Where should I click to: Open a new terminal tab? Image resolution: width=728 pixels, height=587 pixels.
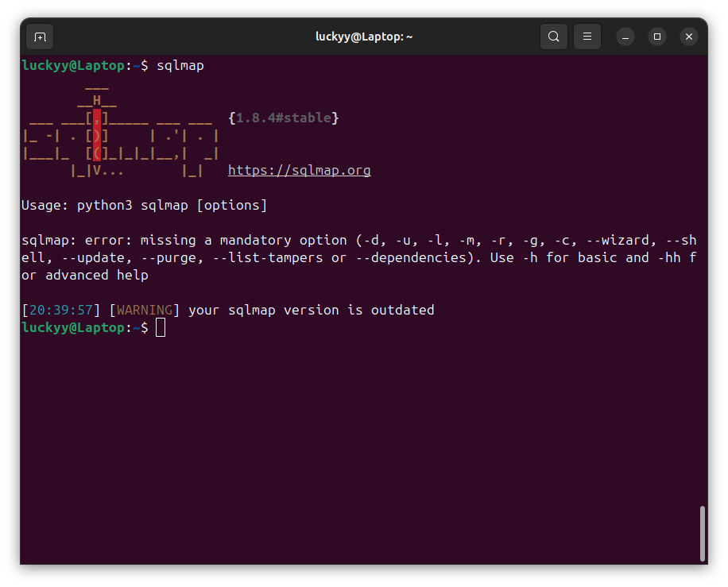pyautogui.click(x=40, y=37)
